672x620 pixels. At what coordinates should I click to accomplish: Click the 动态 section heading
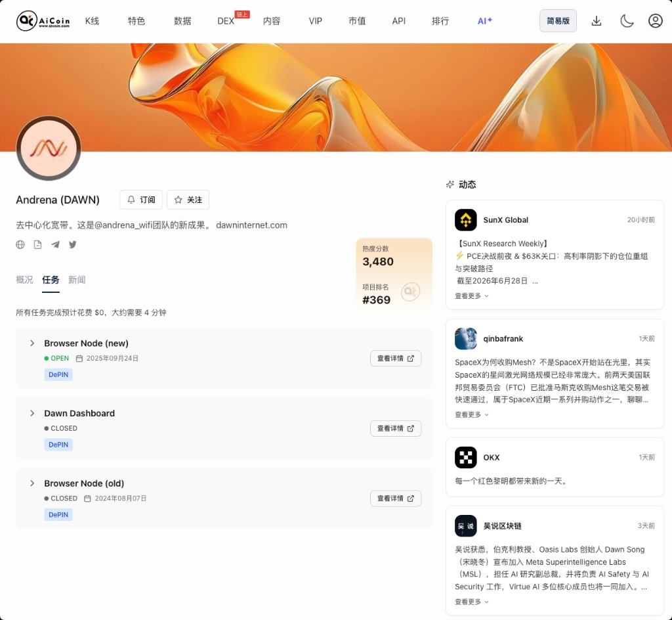(x=467, y=185)
